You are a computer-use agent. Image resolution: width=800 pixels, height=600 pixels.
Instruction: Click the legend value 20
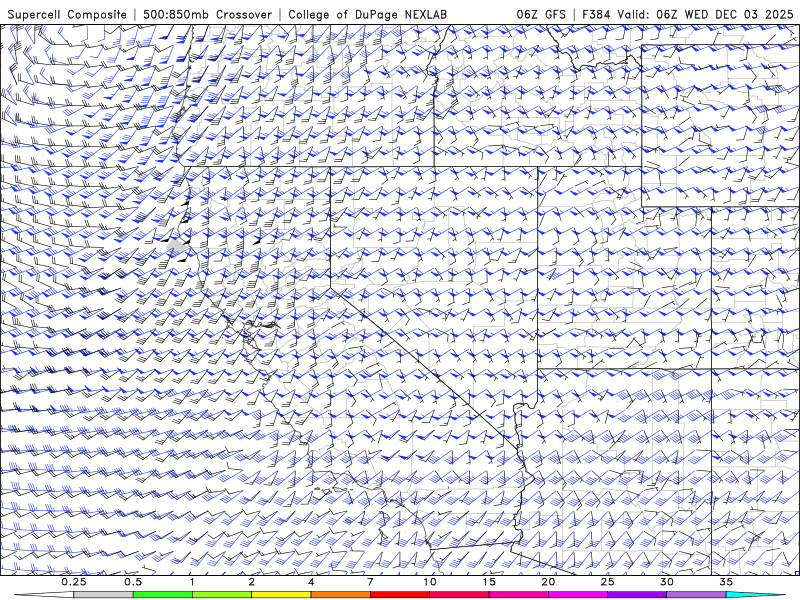pos(548,582)
